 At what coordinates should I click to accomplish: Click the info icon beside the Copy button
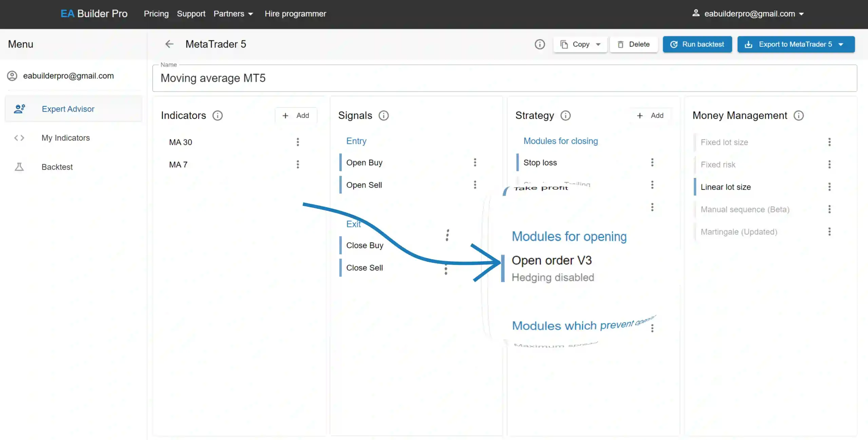(x=540, y=44)
